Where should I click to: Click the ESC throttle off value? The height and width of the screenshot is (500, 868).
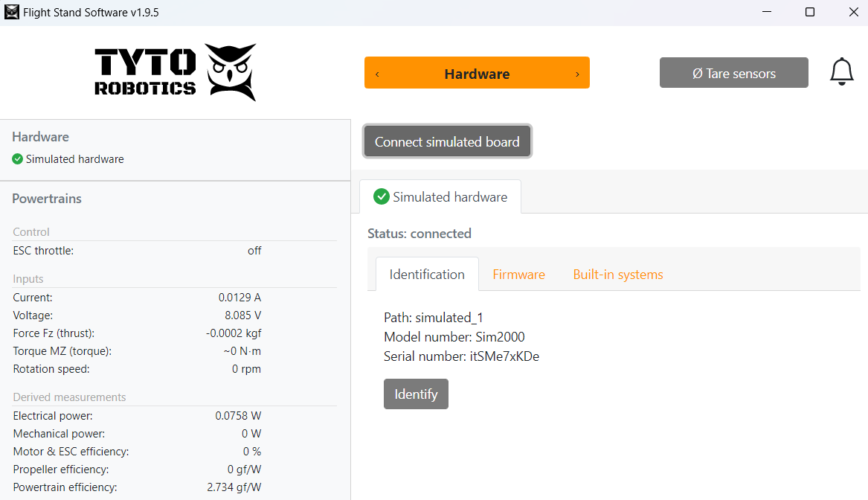pyautogui.click(x=254, y=251)
